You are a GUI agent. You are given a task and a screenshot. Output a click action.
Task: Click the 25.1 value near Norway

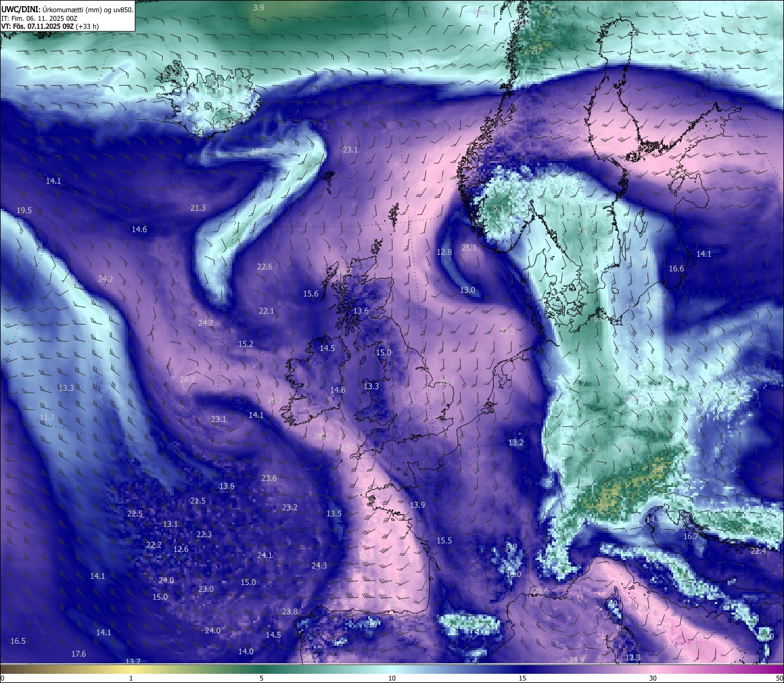tap(469, 247)
